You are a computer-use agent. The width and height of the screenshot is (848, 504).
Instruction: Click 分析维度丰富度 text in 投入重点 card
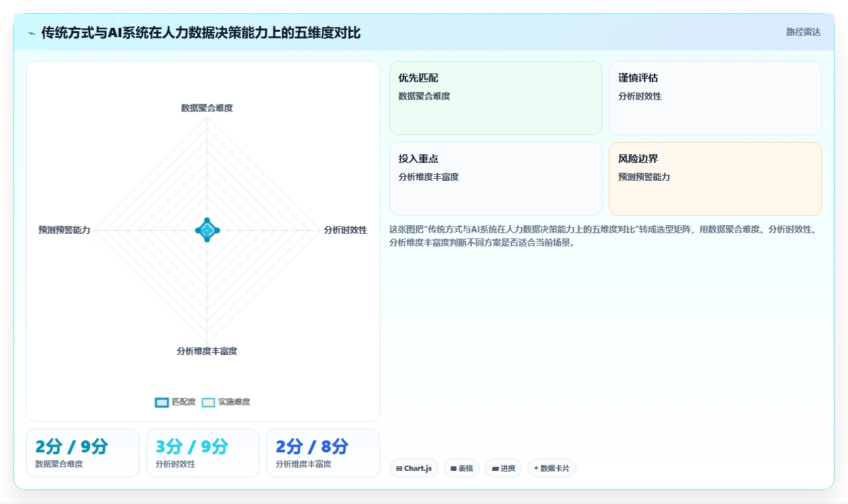[429, 177]
